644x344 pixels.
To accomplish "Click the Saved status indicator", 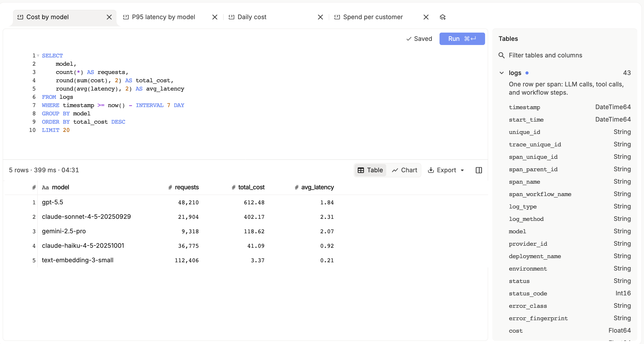I will [x=419, y=39].
